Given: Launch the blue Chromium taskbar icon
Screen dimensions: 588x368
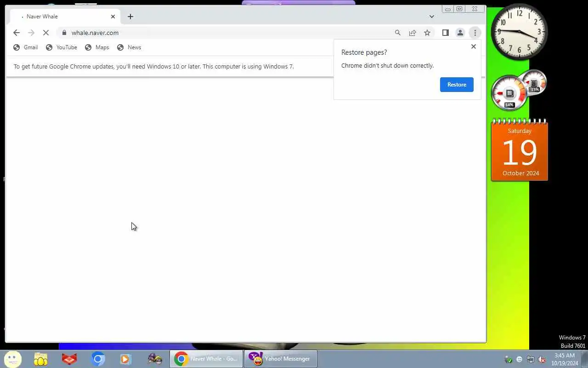Looking at the screenshot, I should (98, 359).
